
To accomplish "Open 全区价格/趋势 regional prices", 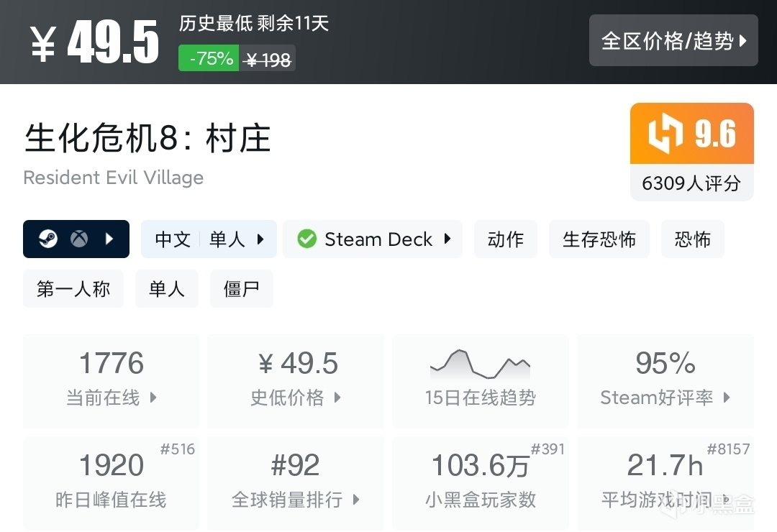I will coord(673,40).
